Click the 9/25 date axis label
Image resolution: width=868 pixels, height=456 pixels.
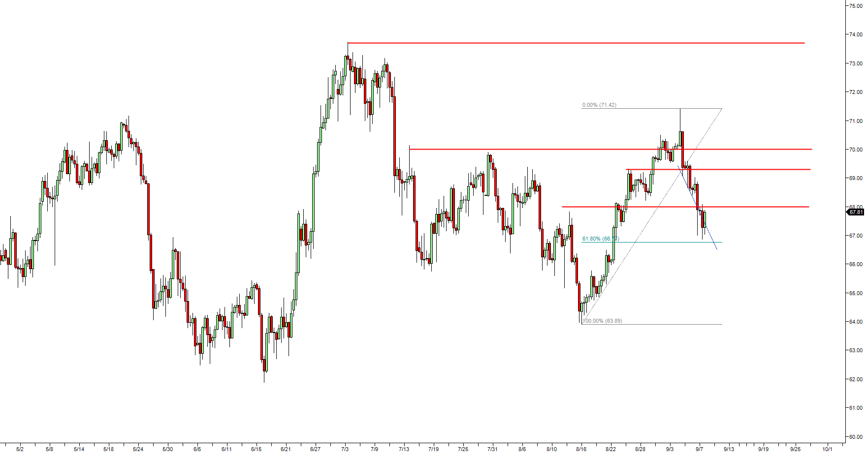coord(795,449)
